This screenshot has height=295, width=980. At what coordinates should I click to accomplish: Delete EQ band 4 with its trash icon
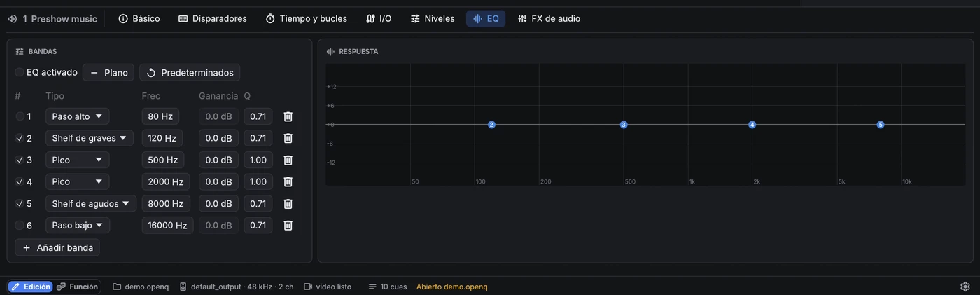[288, 181]
